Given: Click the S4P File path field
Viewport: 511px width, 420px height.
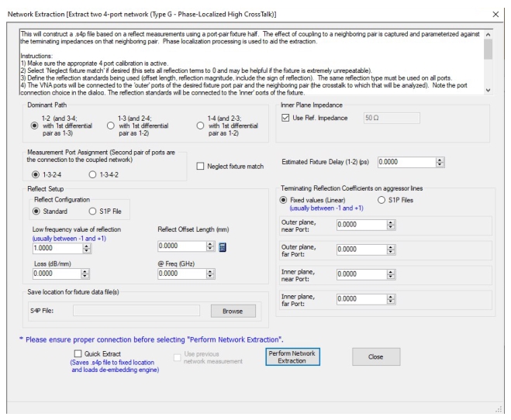Looking at the screenshot, I should tap(136, 311).
